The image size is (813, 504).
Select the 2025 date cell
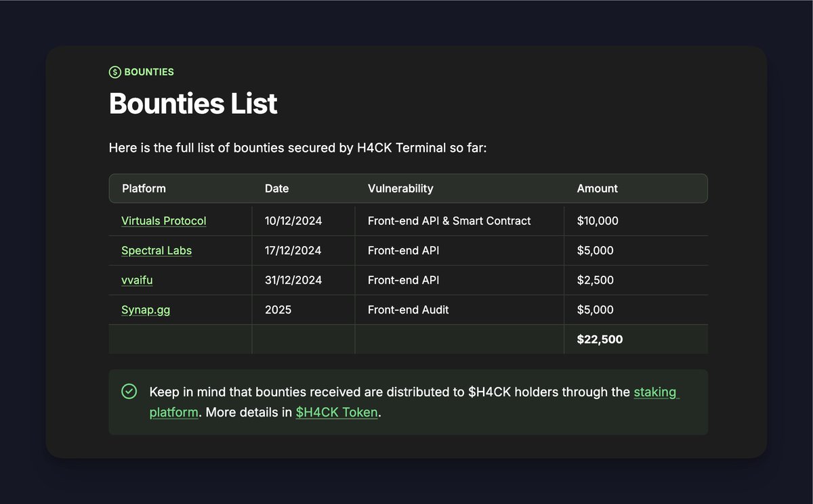(x=278, y=310)
